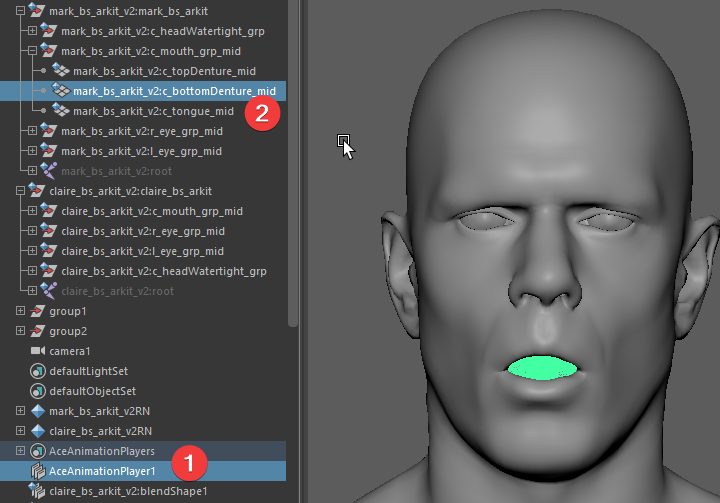The width and height of the screenshot is (720, 503).
Task: Click the transform icon of mark_bs_arkit_v2:mark_bs_arkit
Action: (37, 10)
